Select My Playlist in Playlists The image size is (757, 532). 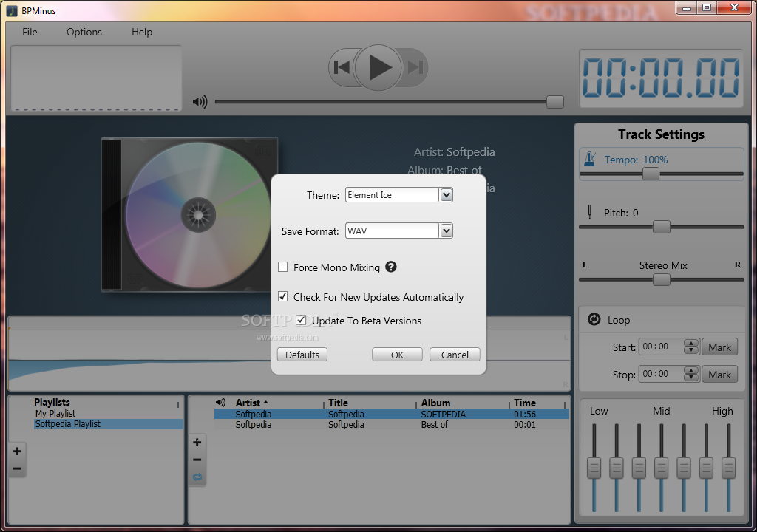[55, 413]
